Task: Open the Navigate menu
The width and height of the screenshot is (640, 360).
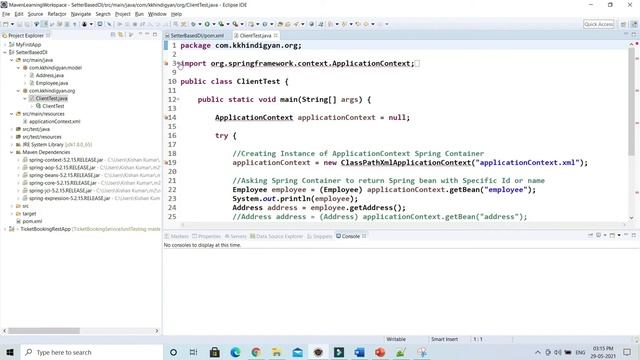Action: tap(81, 14)
